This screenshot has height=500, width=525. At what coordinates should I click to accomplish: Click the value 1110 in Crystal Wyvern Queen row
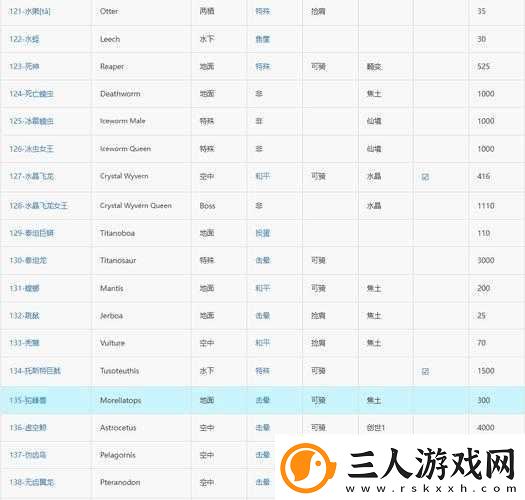click(486, 205)
